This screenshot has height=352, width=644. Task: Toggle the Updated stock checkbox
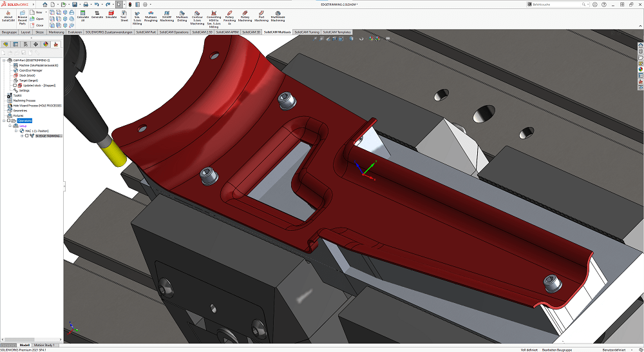pos(15,85)
